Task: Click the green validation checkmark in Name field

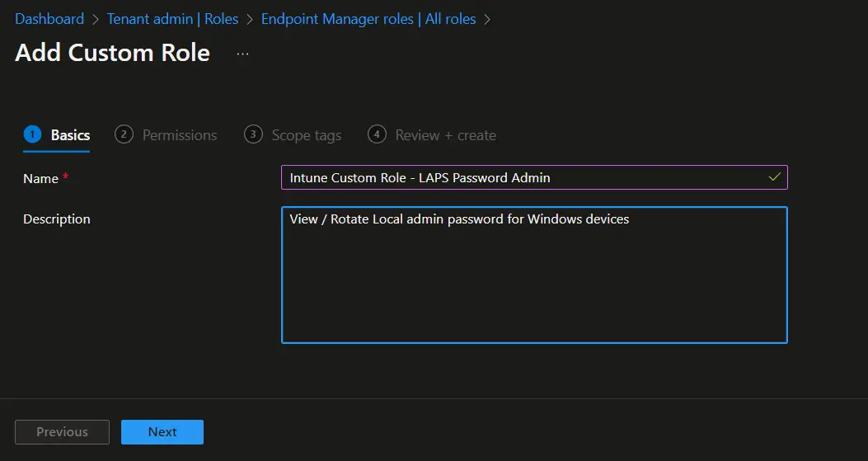Action: [x=774, y=177]
